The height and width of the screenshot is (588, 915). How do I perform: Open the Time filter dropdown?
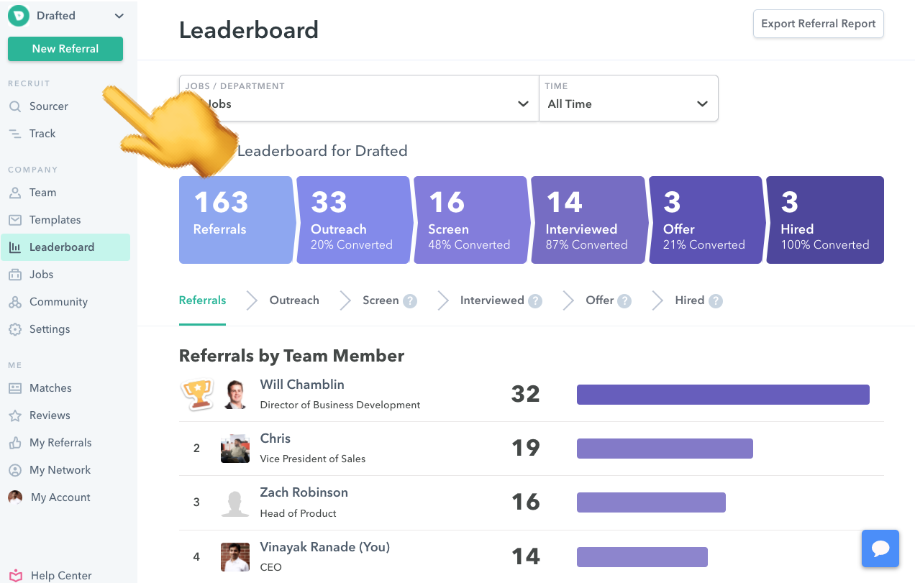pos(628,98)
